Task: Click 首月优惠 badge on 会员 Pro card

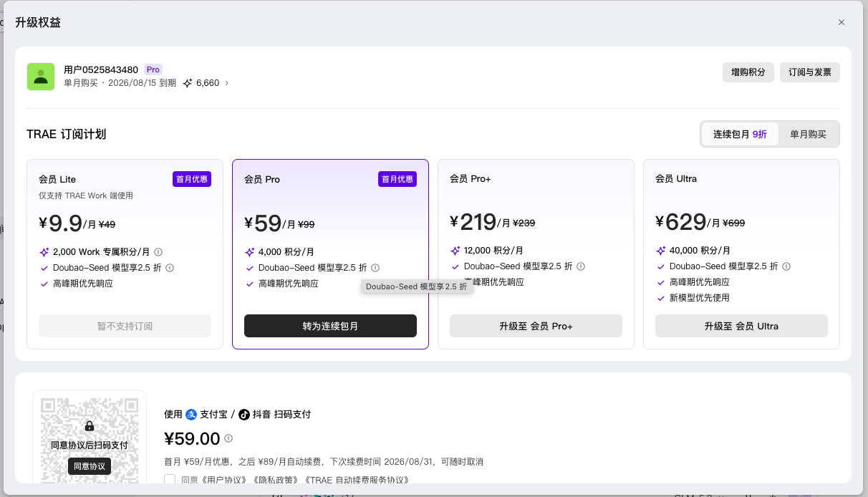Action: pyautogui.click(x=397, y=179)
